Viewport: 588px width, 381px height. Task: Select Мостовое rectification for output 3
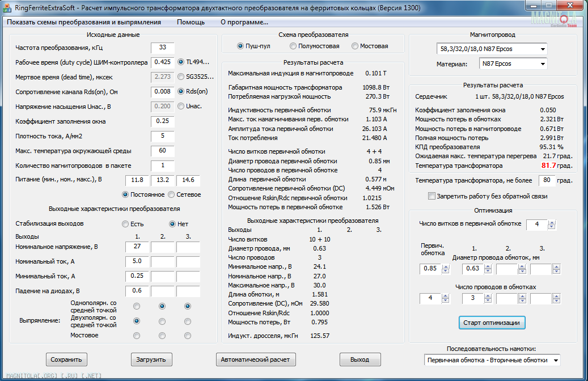pos(188,336)
